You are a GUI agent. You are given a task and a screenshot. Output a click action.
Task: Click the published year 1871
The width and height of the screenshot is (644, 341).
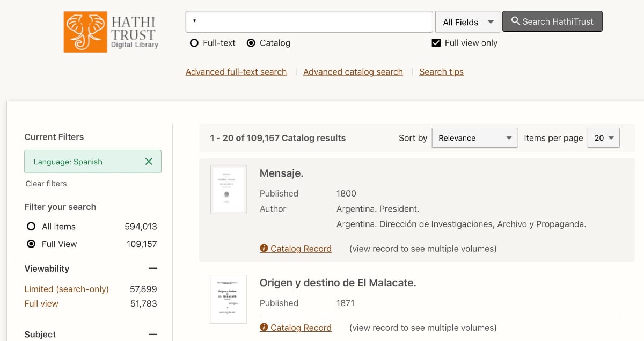[346, 303]
